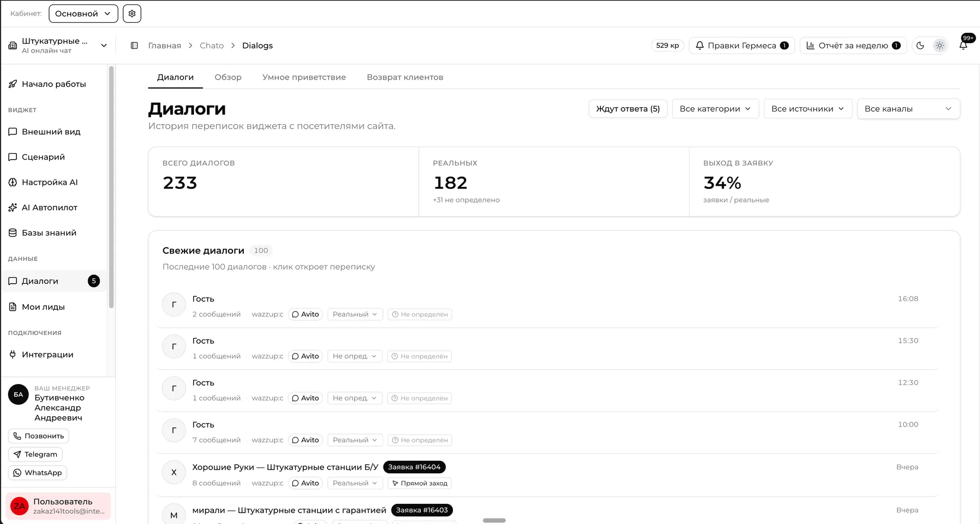Click the 529 кр balance badge
This screenshot has height=524, width=980.
(x=667, y=46)
